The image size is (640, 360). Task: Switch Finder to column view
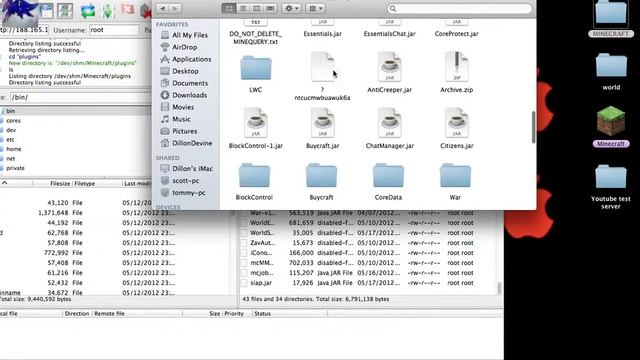[x=256, y=8]
